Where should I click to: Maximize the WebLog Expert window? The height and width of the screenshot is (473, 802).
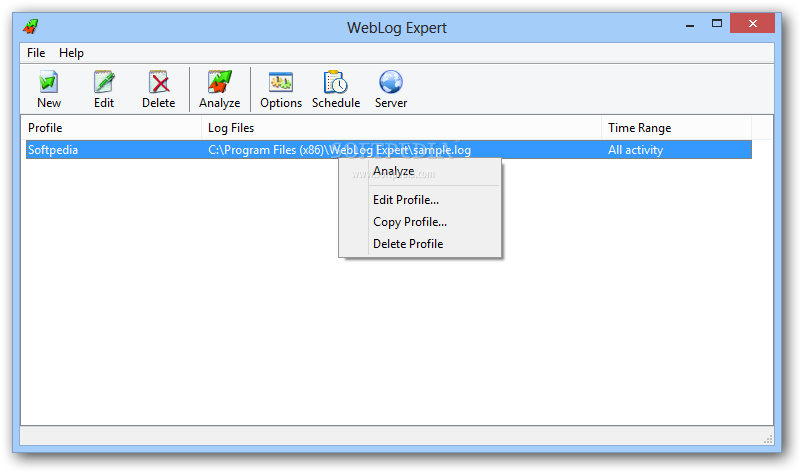click(x=717, y=24)
